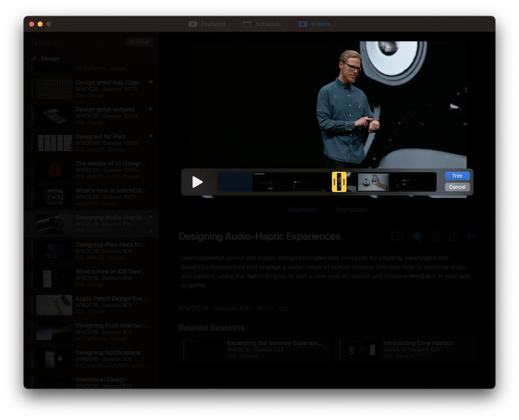Toggle the favorite star icon for this session
Screen dimensions: 519x420
[417, 236]
